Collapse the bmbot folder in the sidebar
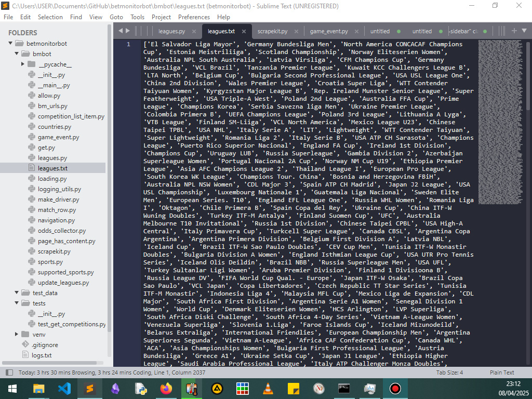532x399 pixels. (x=16, y=54)
